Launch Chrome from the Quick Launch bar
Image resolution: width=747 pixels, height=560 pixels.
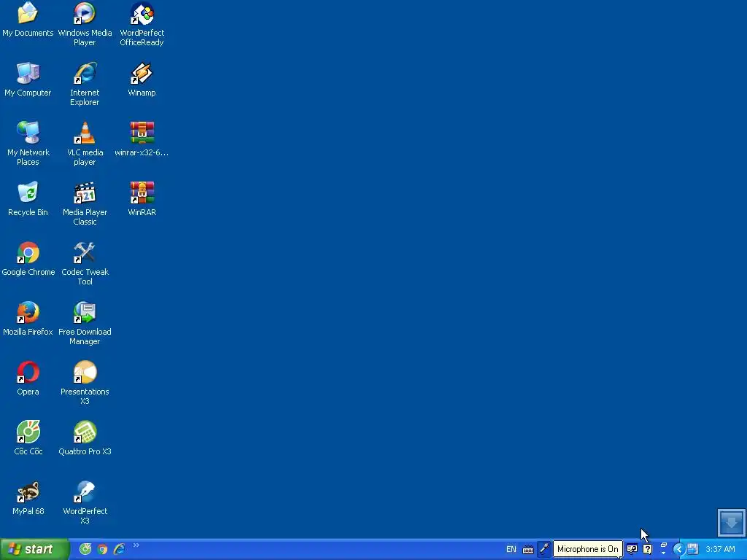[102, 550]
